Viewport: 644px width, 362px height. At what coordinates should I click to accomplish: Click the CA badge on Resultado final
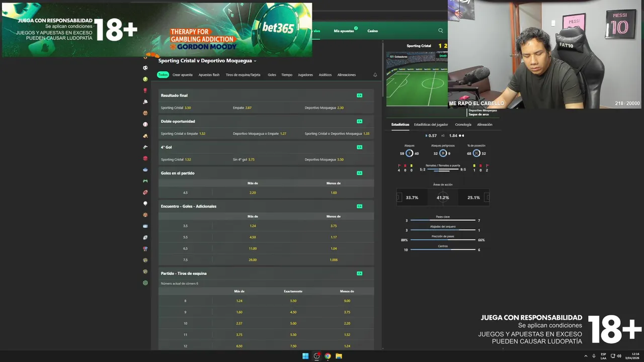point(359,95)
